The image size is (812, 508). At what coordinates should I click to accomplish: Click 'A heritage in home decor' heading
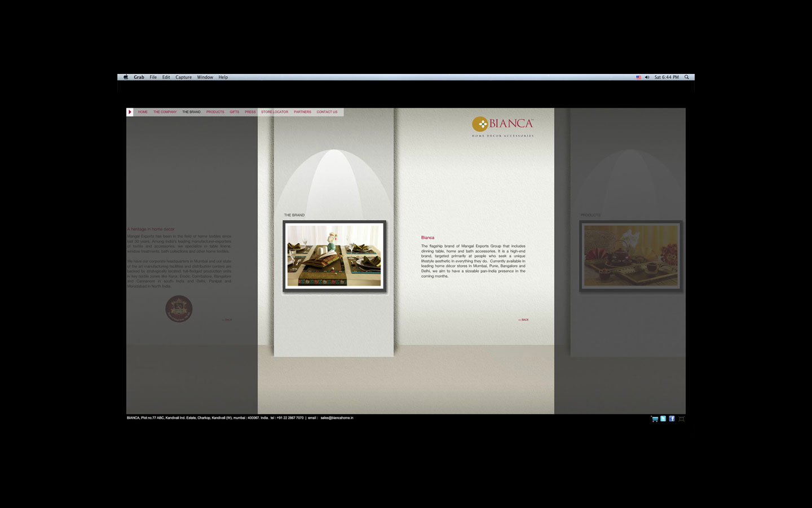tap(151, 229)
